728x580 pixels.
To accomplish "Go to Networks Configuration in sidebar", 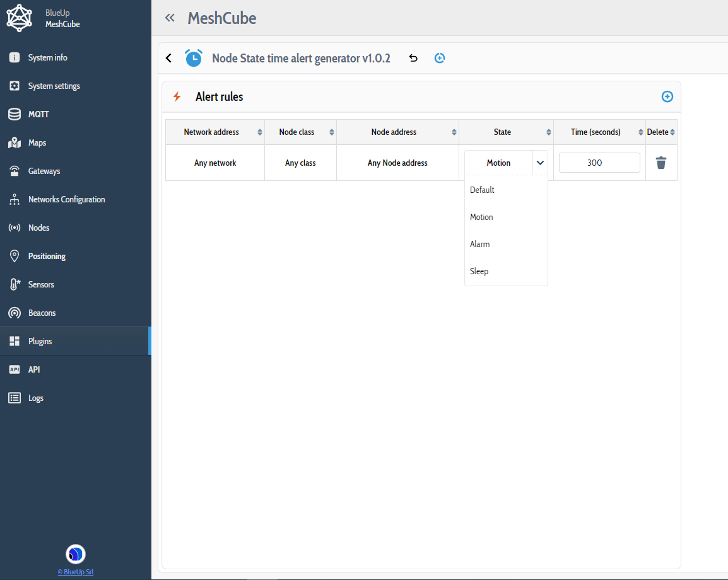I will tap(66, 199).
